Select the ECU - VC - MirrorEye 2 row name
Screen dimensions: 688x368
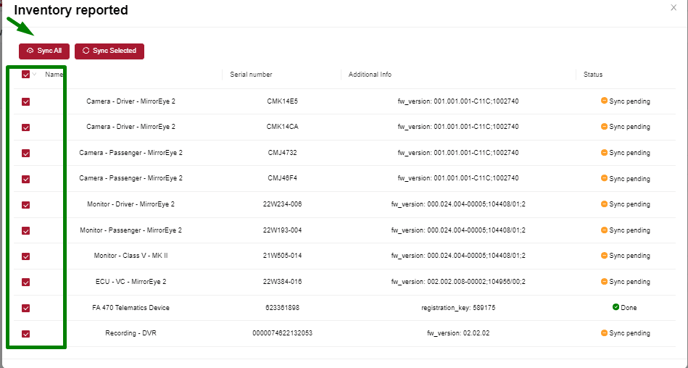pos(131,282)
